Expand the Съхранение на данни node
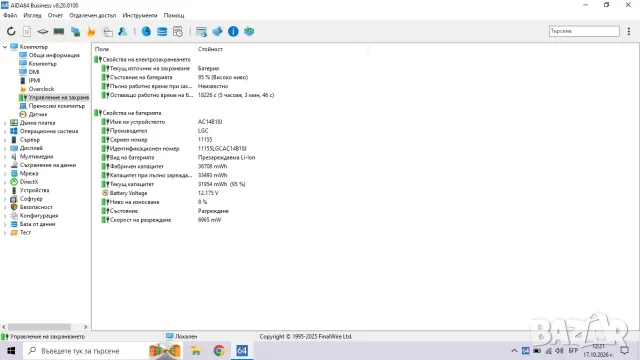The image size is (640, 360). pyautogui.click(x=5, y=165)
